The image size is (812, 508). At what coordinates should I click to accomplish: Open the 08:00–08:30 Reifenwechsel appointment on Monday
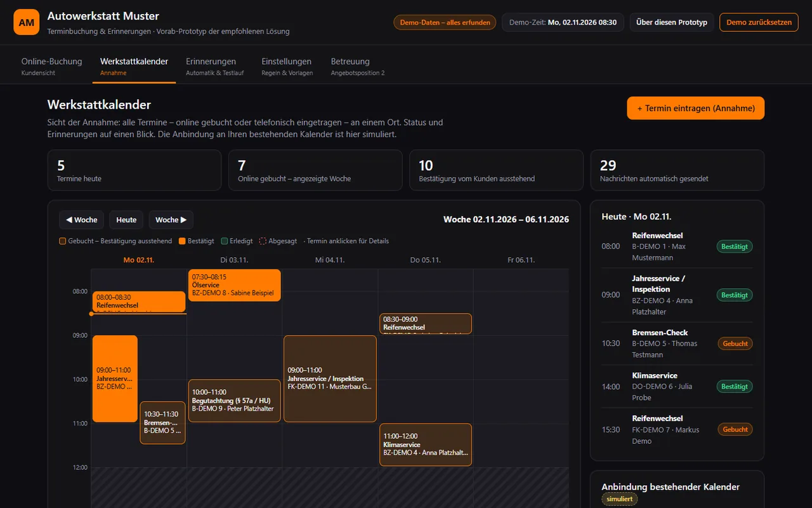139,302
